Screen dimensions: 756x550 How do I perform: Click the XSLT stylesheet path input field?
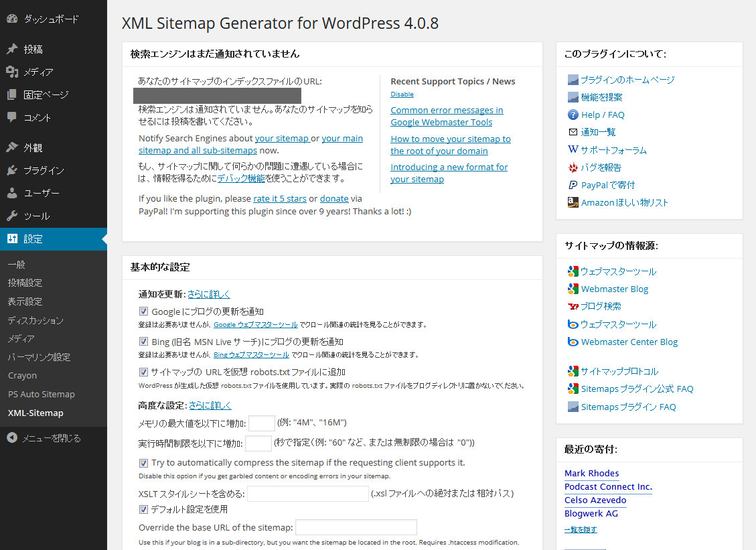coord(307,494)
